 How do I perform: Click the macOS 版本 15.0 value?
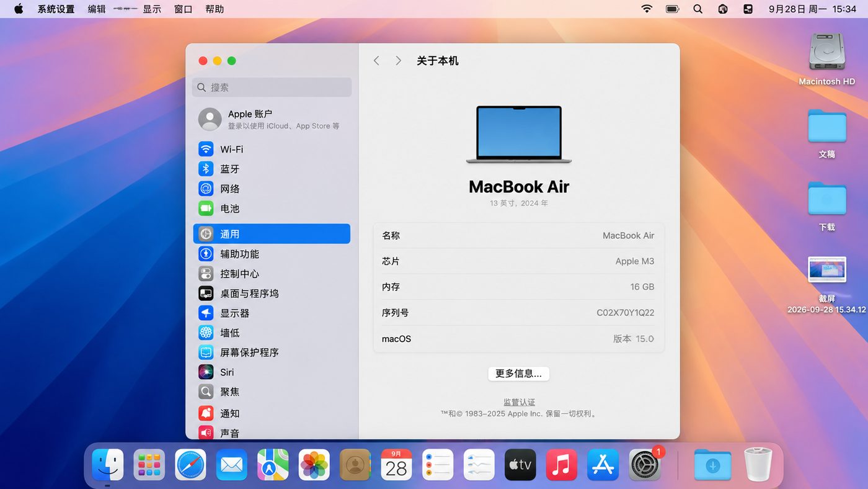(634, 339)
